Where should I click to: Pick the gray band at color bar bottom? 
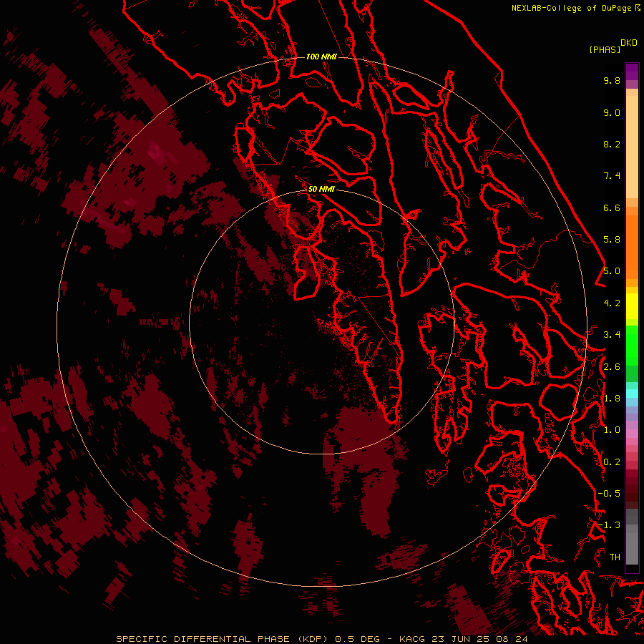point(632,548)
